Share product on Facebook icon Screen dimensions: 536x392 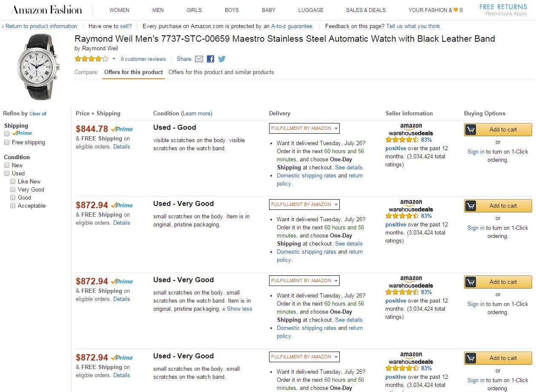pos(210,59)
